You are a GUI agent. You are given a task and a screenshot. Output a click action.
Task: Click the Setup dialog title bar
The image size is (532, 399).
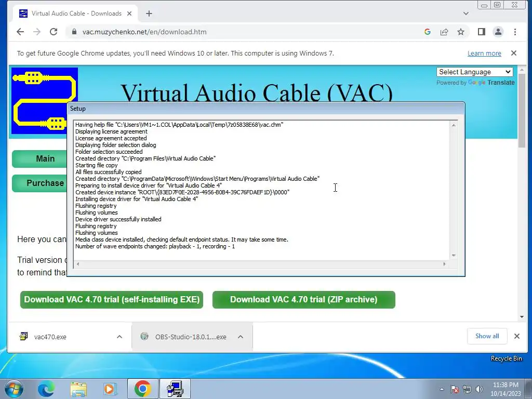click(x=265, y=109)
